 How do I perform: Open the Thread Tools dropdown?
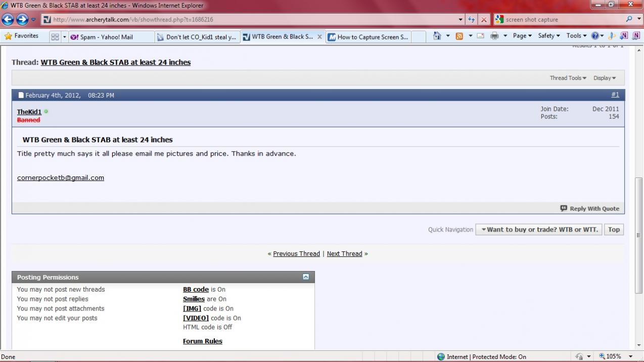click(568, 78)
